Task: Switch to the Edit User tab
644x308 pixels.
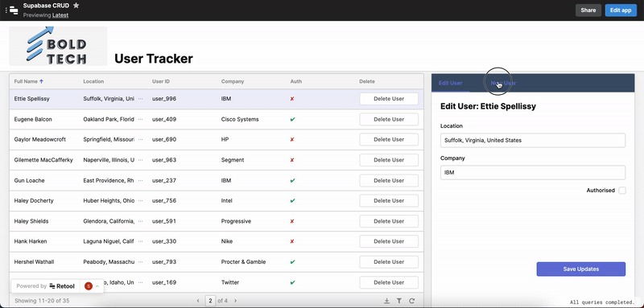Action: (x=451, y=84)
